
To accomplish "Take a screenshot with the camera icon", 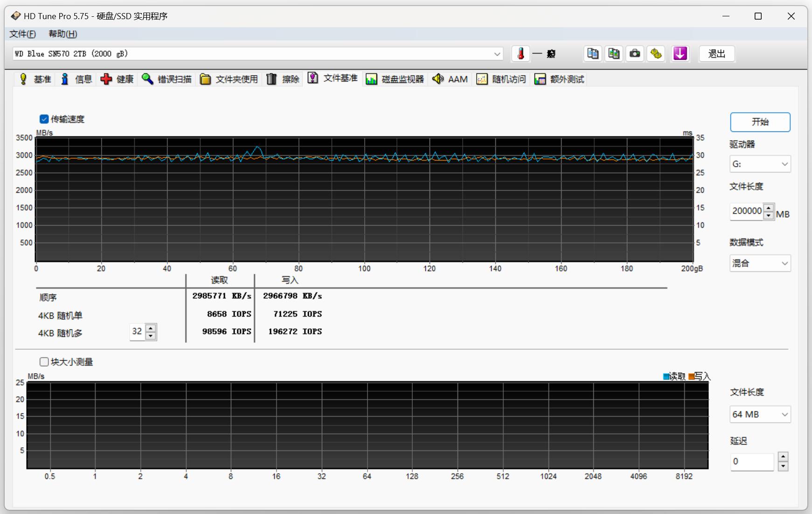I will (635, 54).
